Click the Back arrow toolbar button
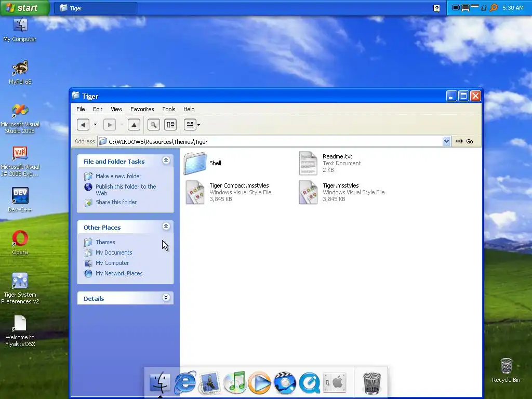Viewport: 532px width, 399px height. 83,125
